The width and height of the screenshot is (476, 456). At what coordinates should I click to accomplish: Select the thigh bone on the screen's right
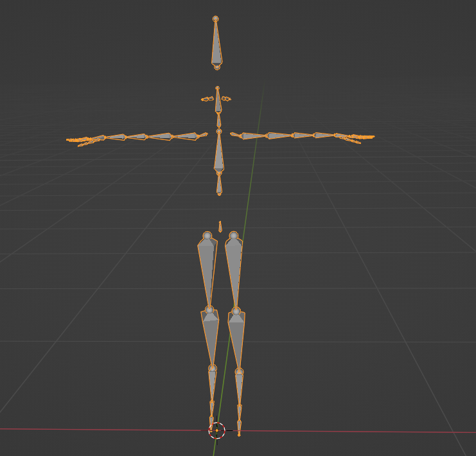click(x=234, y=268)
